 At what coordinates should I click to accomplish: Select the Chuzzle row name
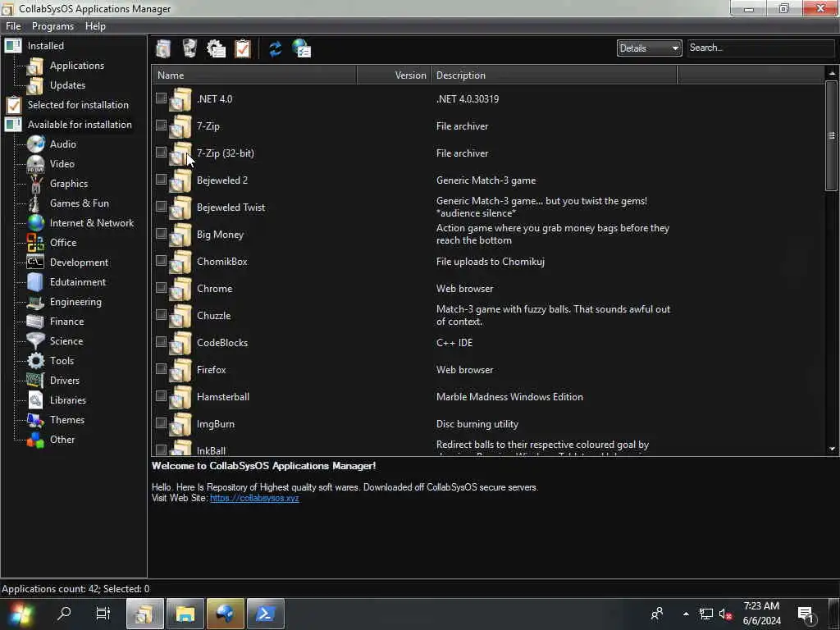coord(213,316)
